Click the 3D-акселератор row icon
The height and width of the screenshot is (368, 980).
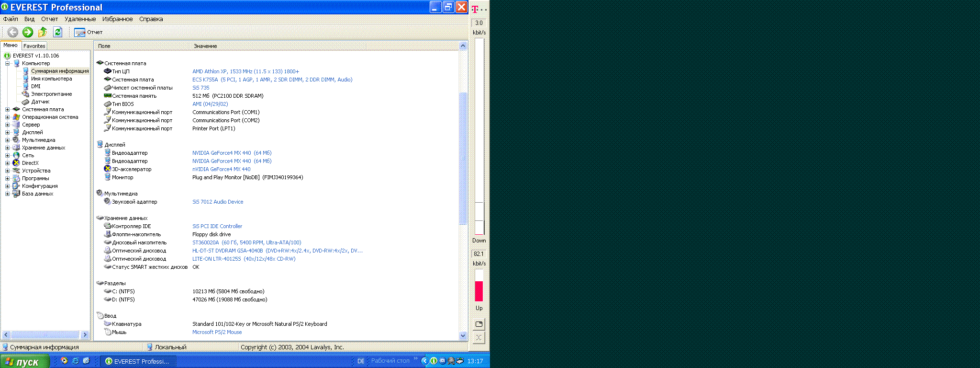tap(108, 169)
